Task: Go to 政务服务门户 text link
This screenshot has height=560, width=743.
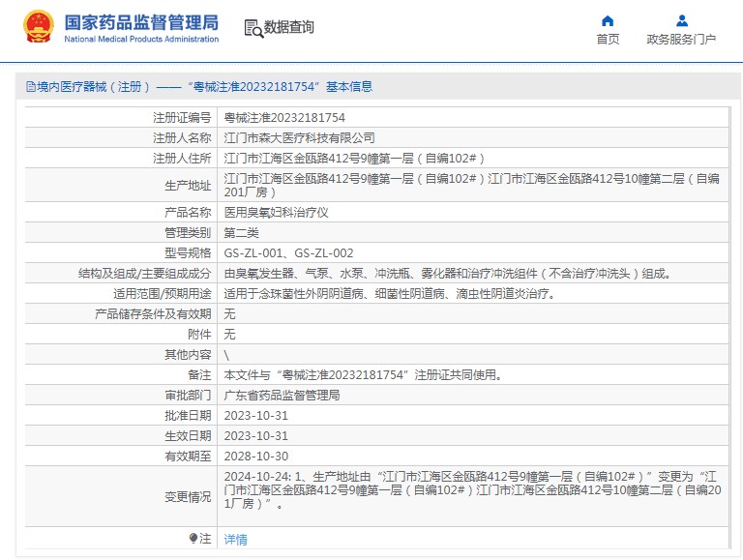Action: click(x=681, y=40)
